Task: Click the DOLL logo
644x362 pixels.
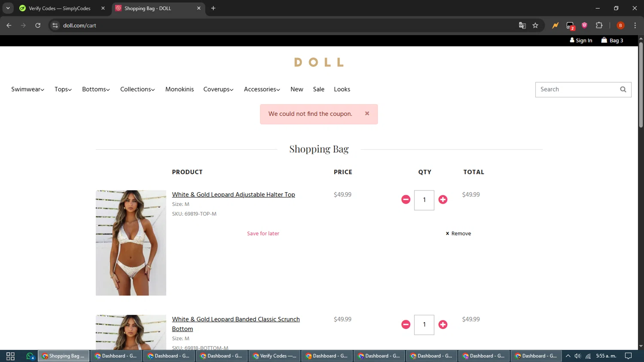Action: pyautogui.click(x=319, y=62)
